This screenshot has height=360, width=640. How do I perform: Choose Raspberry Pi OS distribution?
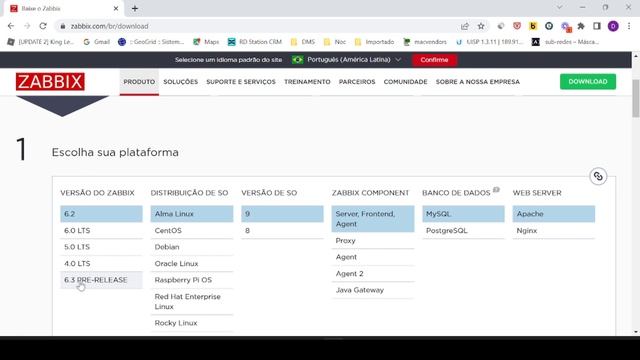coord(192,280)
